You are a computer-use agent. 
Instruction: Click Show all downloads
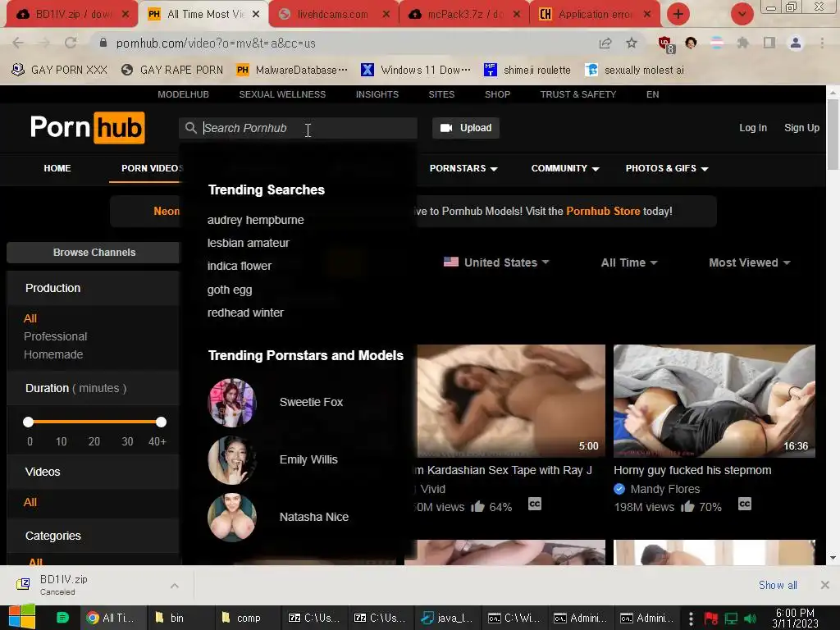778,585
